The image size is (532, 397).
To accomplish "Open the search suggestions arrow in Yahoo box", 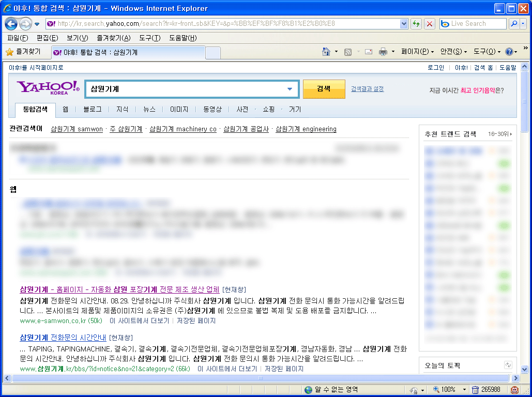I will click(x=290, y=89).
